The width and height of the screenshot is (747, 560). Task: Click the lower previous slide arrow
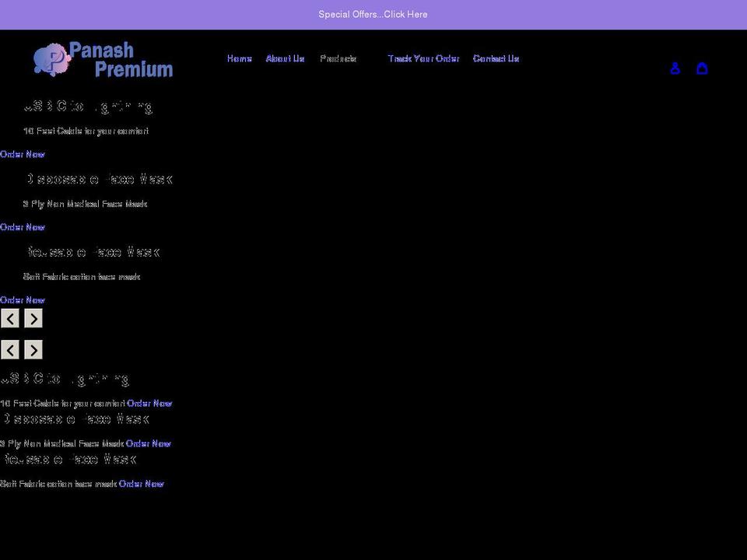tap(10, 350)
